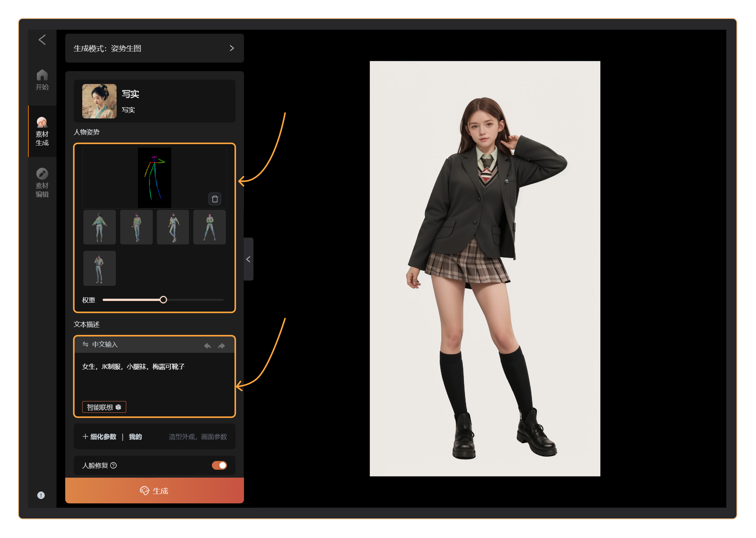
Task: Choose the fifth pose preset thumbnail
Action: point(100,268)
